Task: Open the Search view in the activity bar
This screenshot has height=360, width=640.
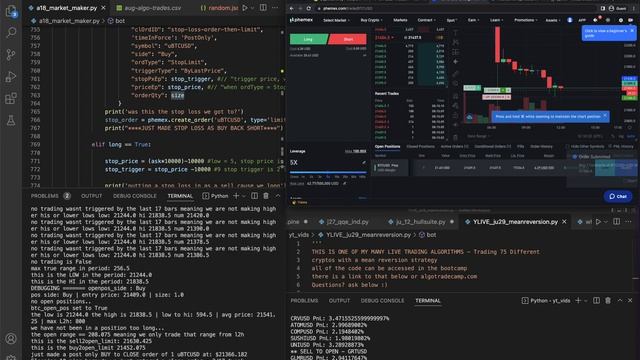Action: (x=11, y=33)
